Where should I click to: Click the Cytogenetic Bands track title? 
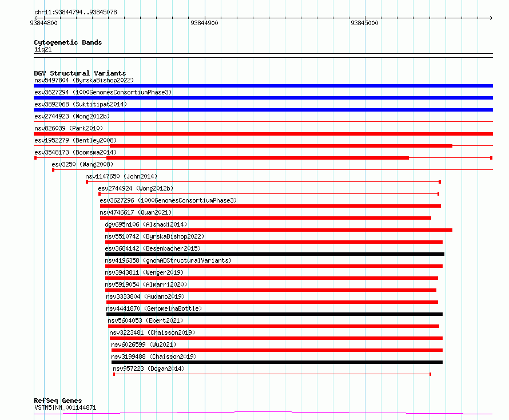coord(68,42)
